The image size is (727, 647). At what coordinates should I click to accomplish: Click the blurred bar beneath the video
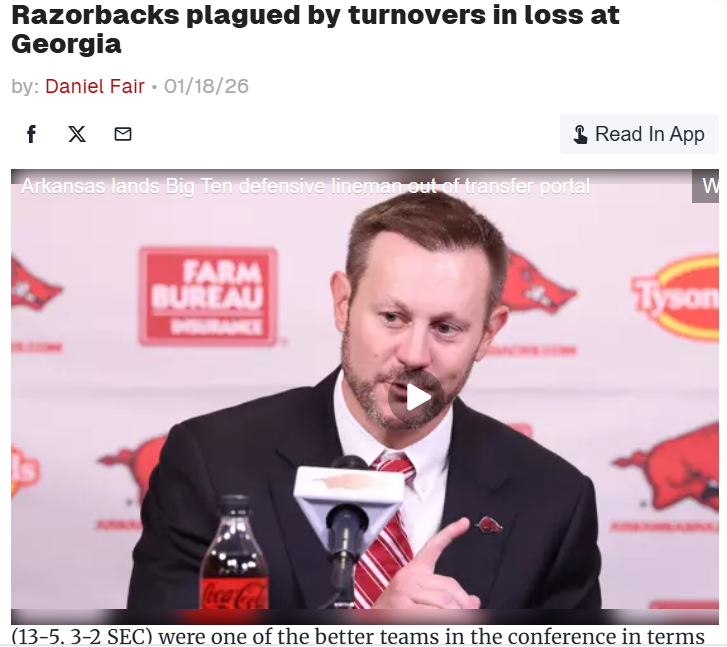click(365, 617)
